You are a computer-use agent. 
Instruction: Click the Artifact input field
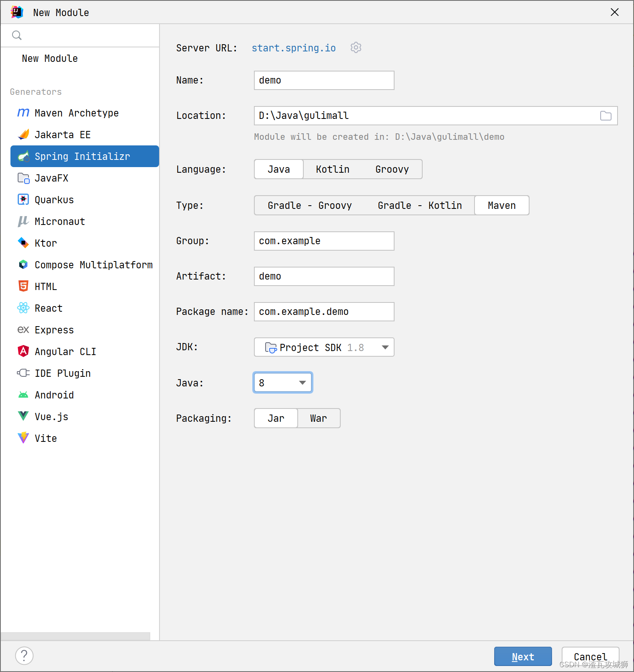(x=324, y=276)
